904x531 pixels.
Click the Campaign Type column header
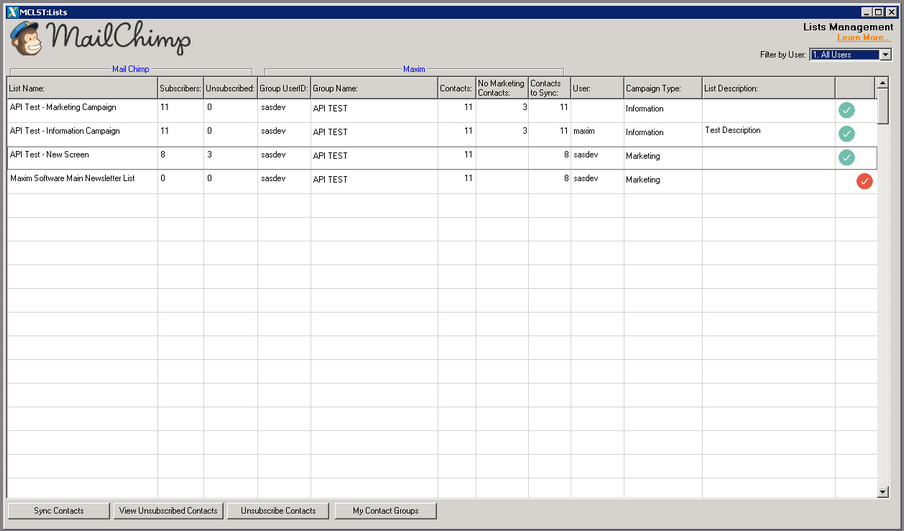[662, 88]
